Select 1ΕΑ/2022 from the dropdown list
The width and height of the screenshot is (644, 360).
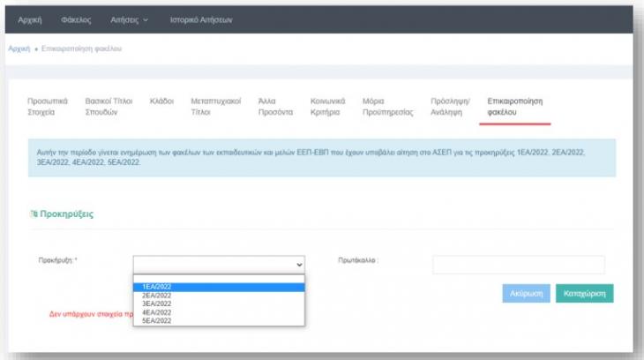click(x=219, y=287)
